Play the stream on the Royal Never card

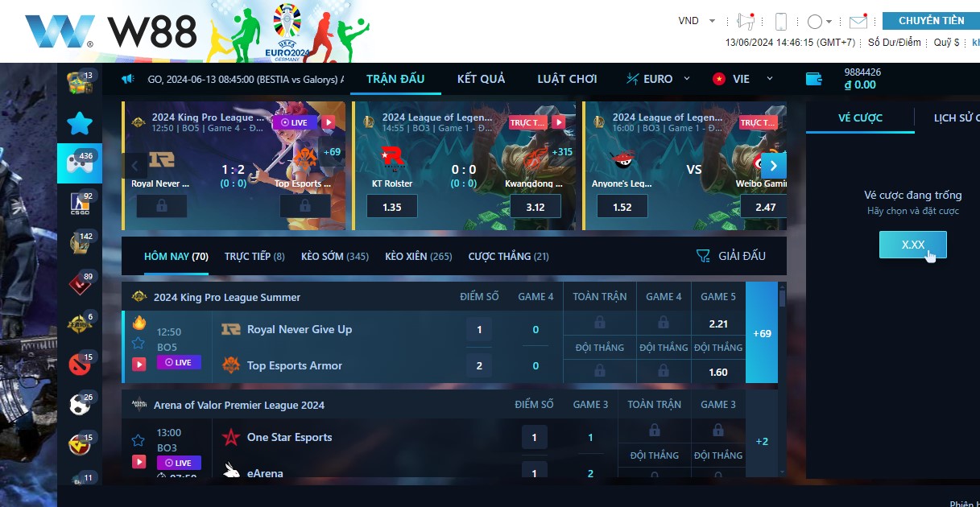click(329, 122)
